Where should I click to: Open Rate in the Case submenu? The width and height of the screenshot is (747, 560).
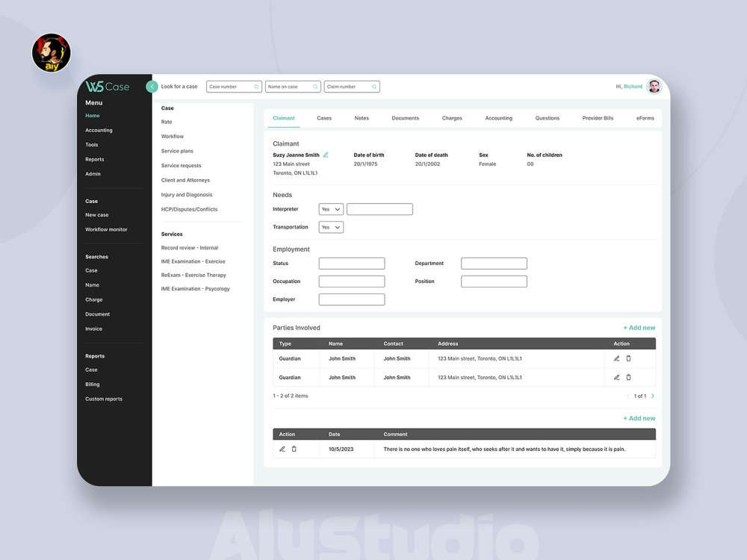point(167,122)
